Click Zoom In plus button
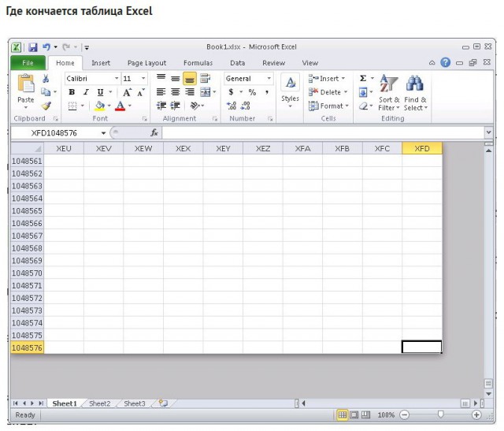This screenshot has height=431, width=504. [476, 415]
